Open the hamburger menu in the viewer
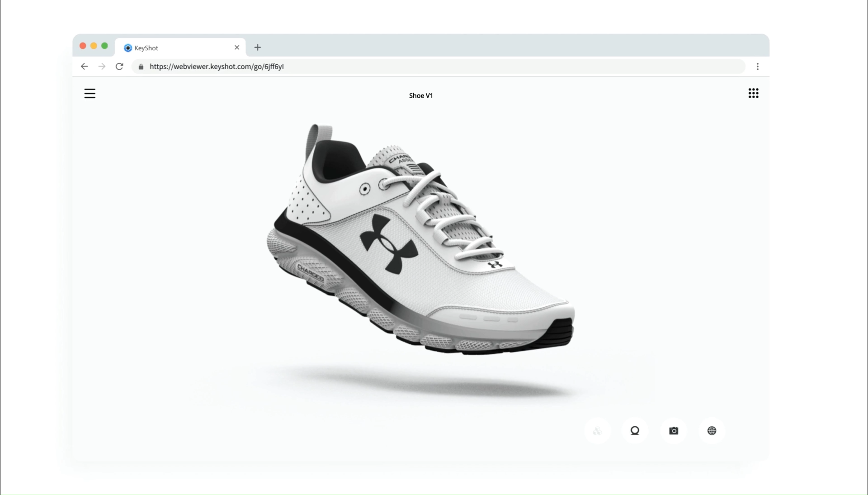Screen dimensions: 868x495 coord(90,94)
